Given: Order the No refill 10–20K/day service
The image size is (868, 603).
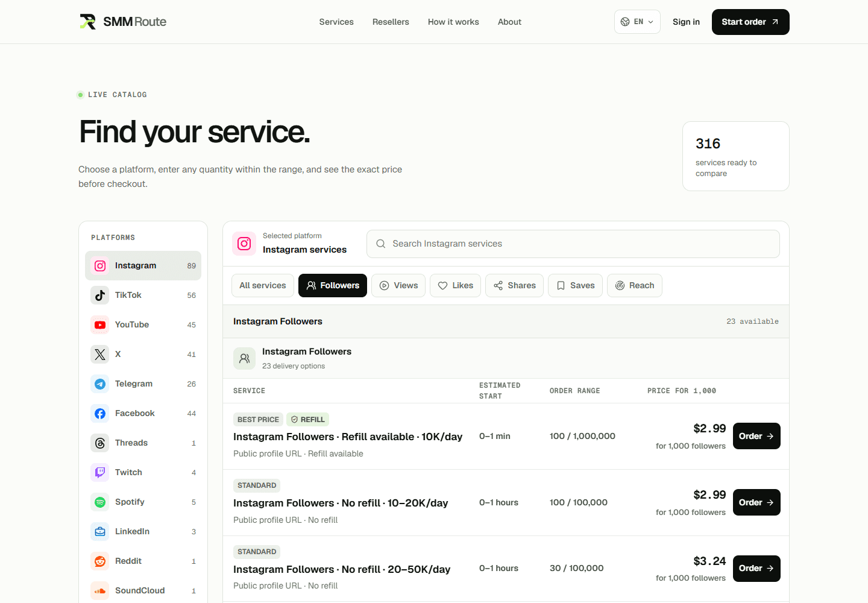Looking at the screenshot, I should tap(756, 502).
